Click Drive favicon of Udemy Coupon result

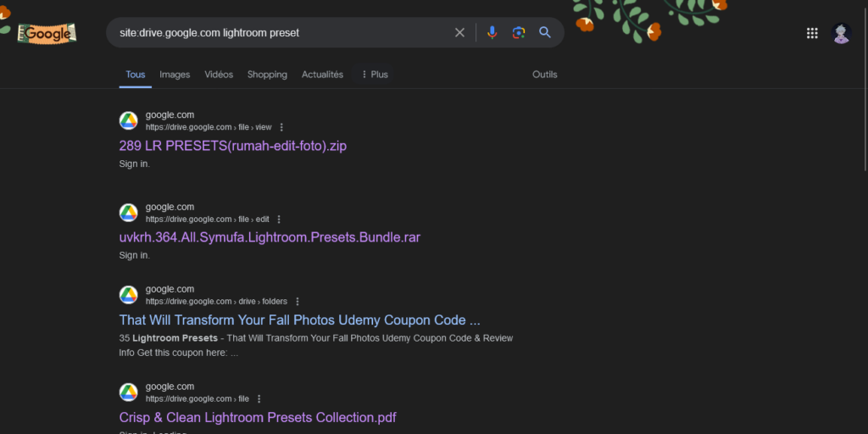click(x=129, y=295)
